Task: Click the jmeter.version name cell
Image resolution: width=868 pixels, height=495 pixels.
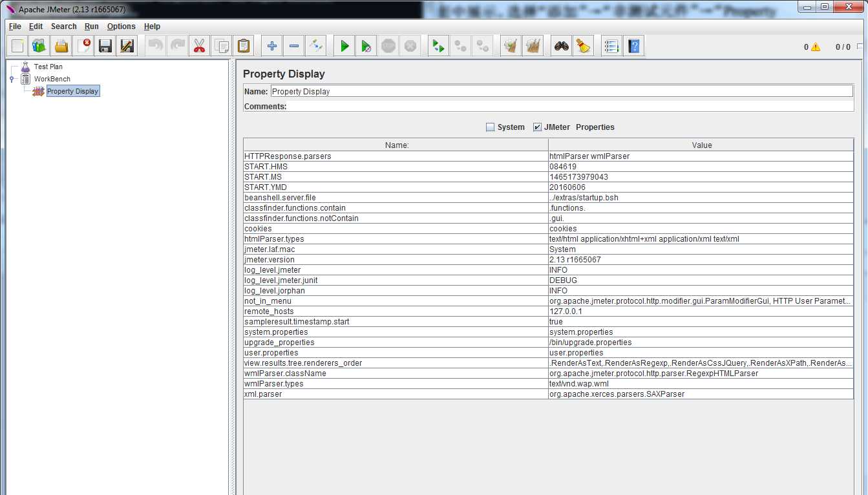Action: click(396, 260)
